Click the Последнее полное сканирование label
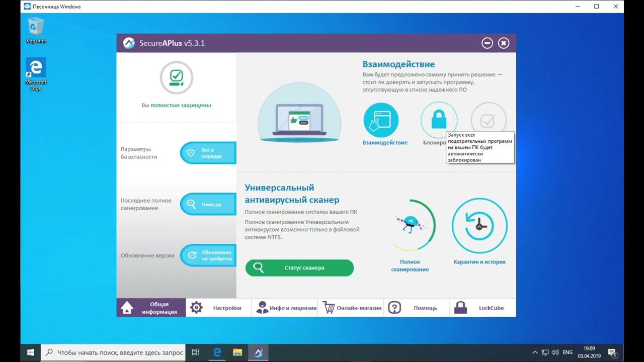This screenshot has width=644, height=362. [x=146, y=204]
